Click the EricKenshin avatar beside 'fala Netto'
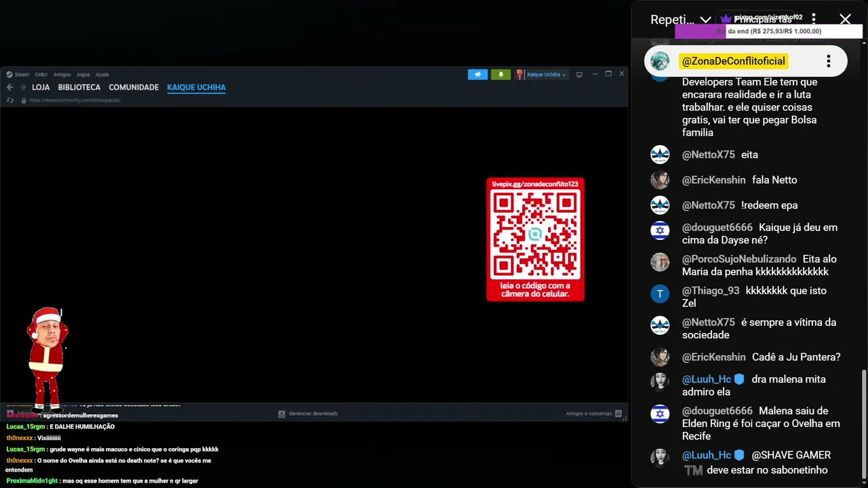 660,180
